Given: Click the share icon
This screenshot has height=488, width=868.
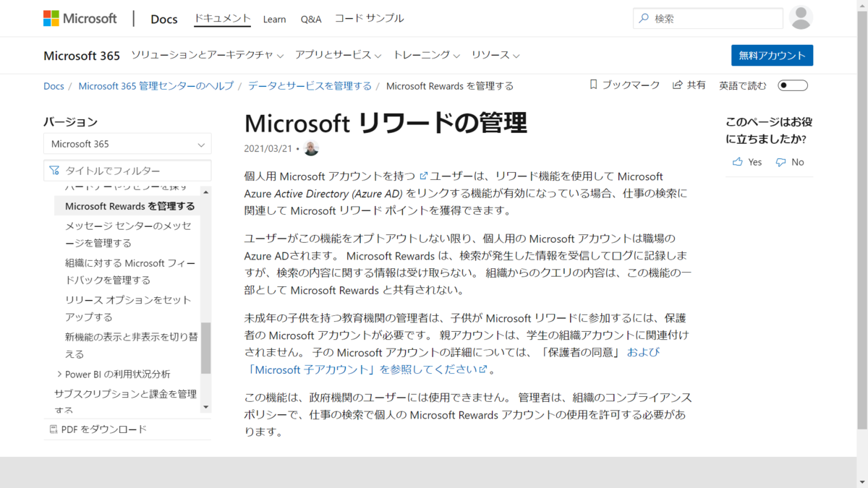Looking at the screenshot, I should 678,85.
